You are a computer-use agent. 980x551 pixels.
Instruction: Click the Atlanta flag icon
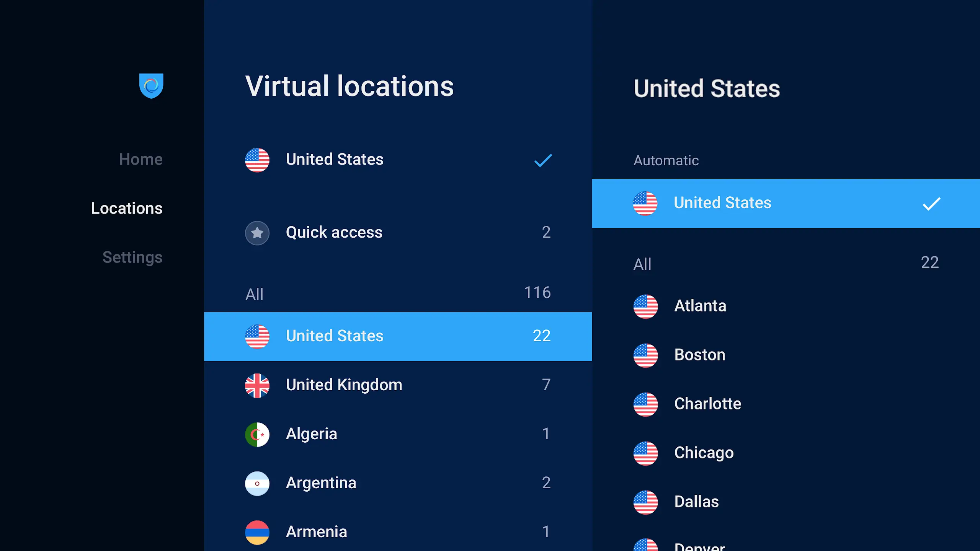pos(646,306)
